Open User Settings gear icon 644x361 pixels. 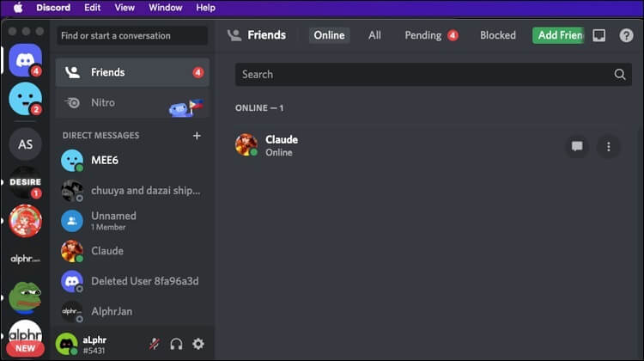click(198, 344)
